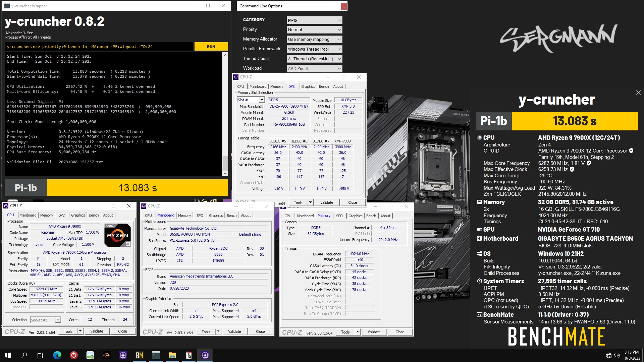The height and width of the screenshot is (362, 644).
Task: Open the Parallel Framework dropdown
Action: click(314, 49)
